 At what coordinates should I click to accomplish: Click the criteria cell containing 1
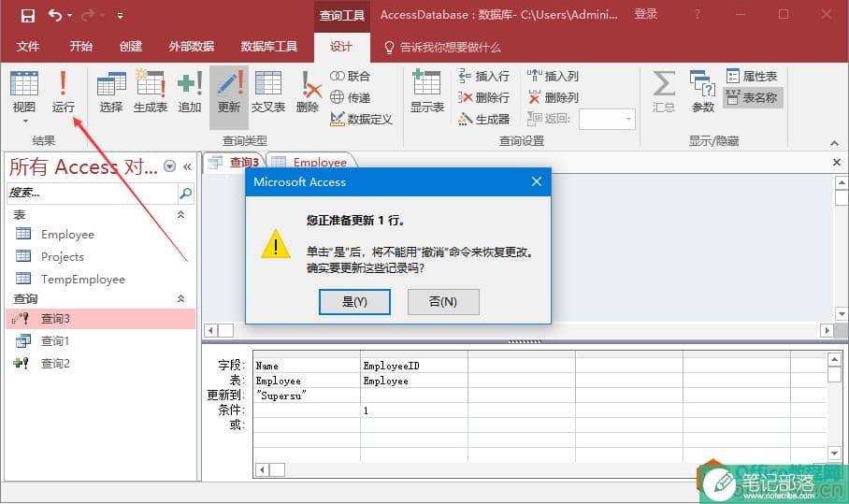coord(414,410)
